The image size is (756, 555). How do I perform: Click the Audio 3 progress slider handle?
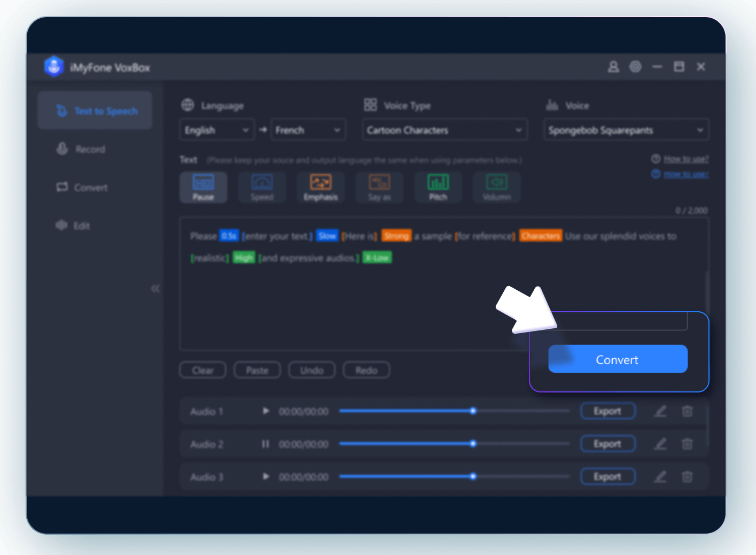pyautogui.click(x=473, y=476)
